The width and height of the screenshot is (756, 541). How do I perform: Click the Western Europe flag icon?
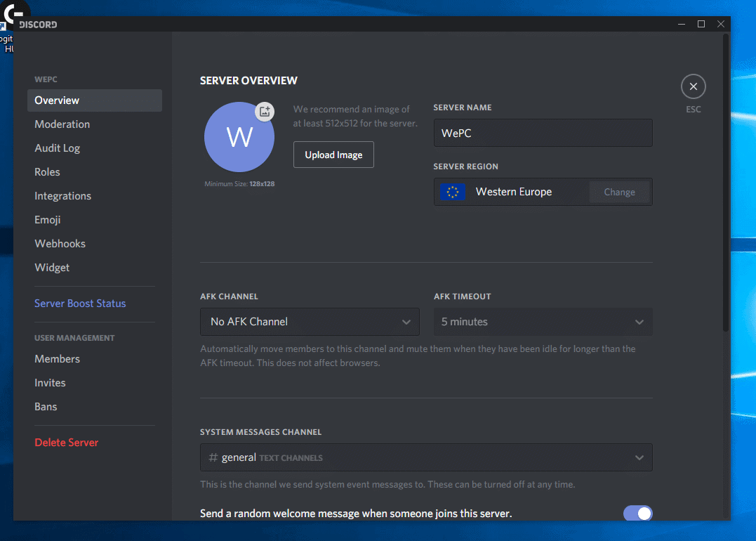pyautogui.click(x=453, y=192)
